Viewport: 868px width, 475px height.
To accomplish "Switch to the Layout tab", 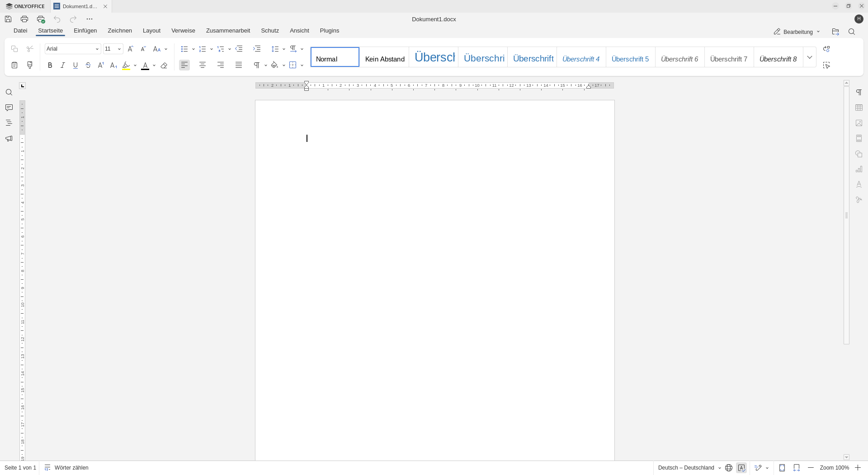I will 151,31.
